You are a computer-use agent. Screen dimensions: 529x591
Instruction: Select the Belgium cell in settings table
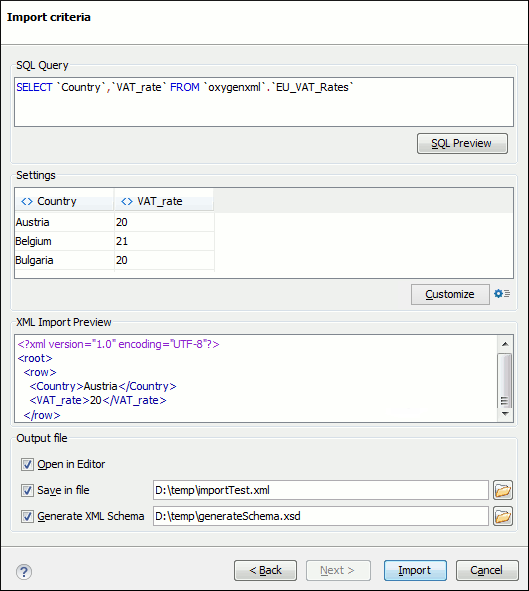click(x=64, y=241)
